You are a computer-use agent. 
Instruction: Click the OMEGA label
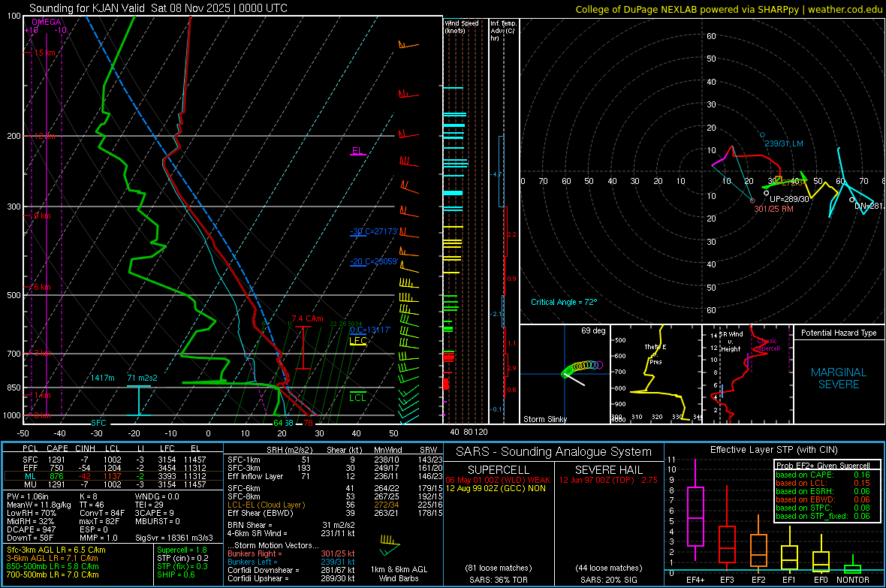coord(47,22)
